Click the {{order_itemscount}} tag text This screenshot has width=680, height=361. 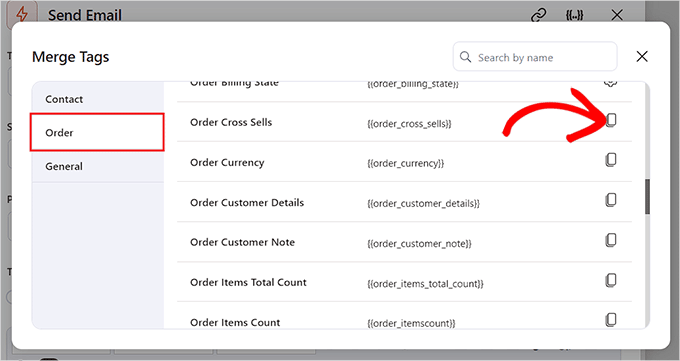point(411,323)
